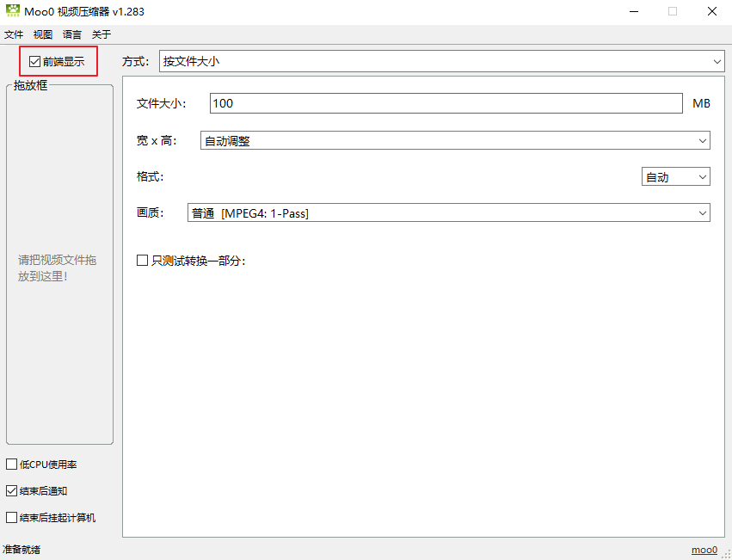The image size is (732, 560).
Task: Open the 视图 menu
Action: coord(42,34)
